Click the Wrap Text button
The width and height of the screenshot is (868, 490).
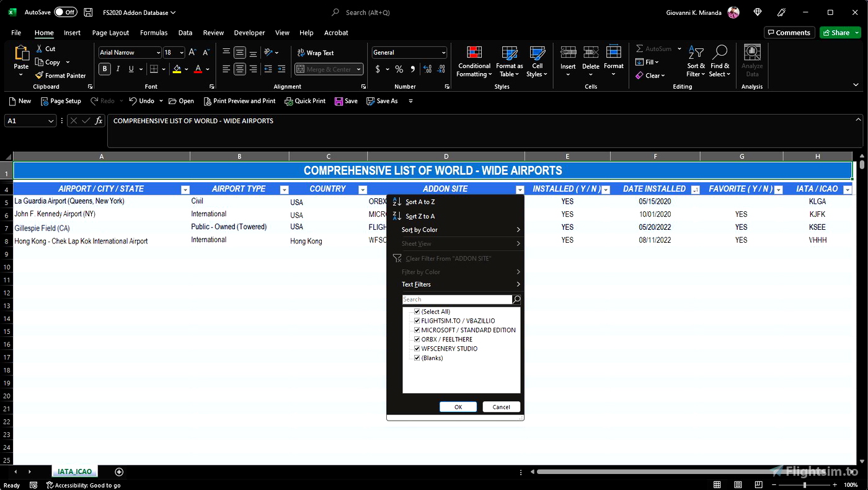click(315, 53)
